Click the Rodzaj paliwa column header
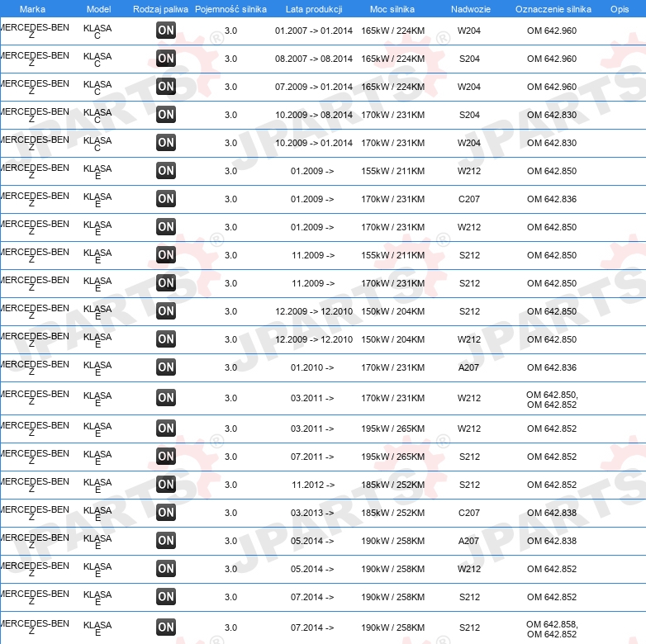 coord(160,9)
